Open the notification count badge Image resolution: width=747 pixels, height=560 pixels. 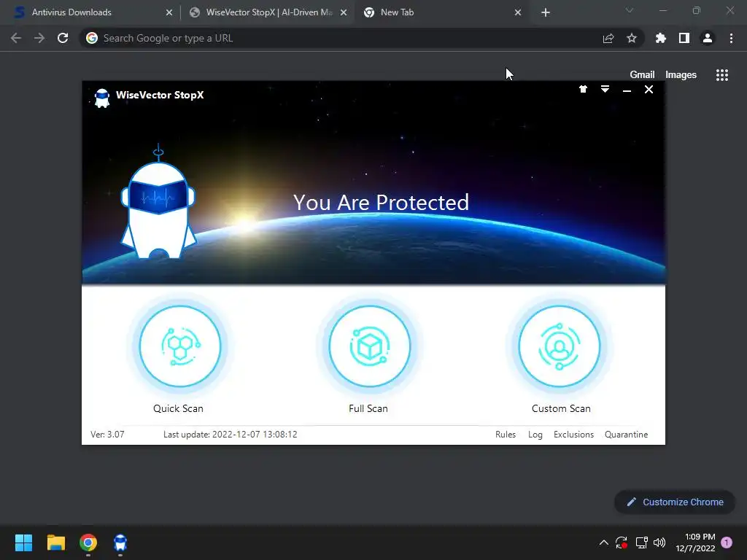point(727,542)
